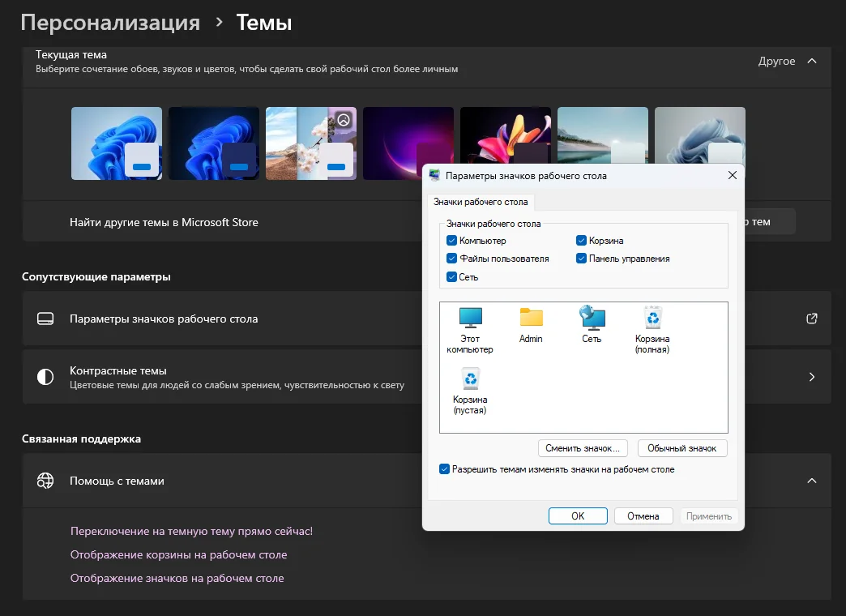Image resolution: width=846 pixels, height=616 pixels.
Task: Disable Разрешить темам изменять значки checkbox
Action: (x=444, y=469)
